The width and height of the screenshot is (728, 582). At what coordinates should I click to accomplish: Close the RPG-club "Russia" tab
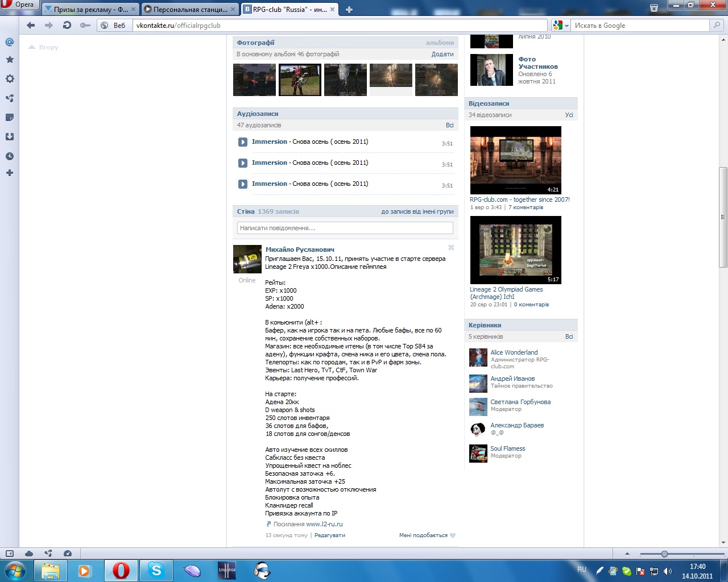333,9
